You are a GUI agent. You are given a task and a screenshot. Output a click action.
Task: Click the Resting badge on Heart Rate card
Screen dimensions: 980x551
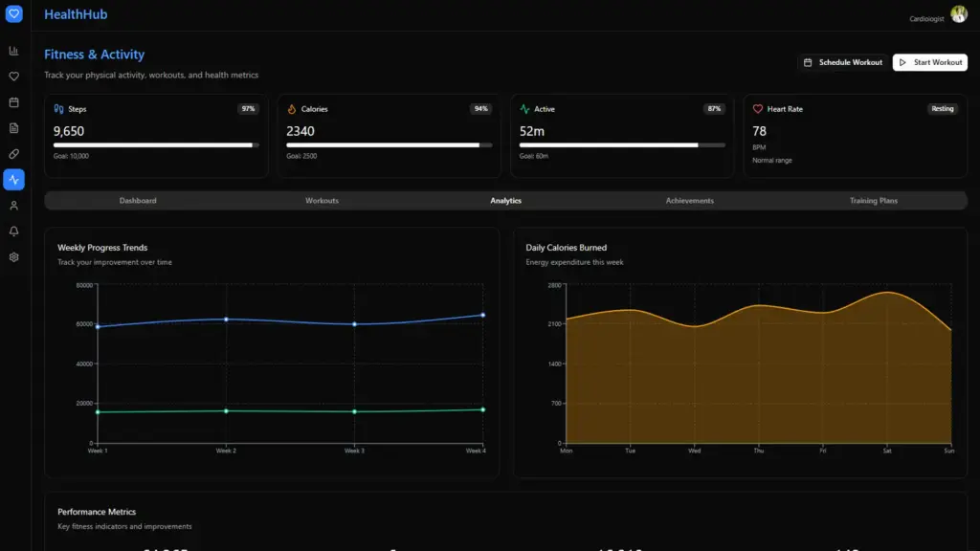[943, 109]
